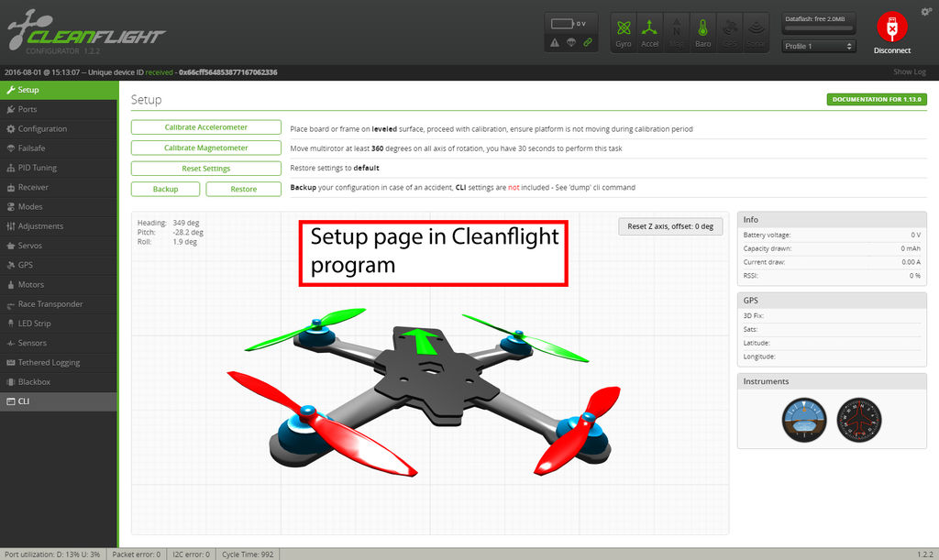The height and width of the screenshot is (560, 939).
Task: Open the Motors tab
Action: tap(59, 285)
